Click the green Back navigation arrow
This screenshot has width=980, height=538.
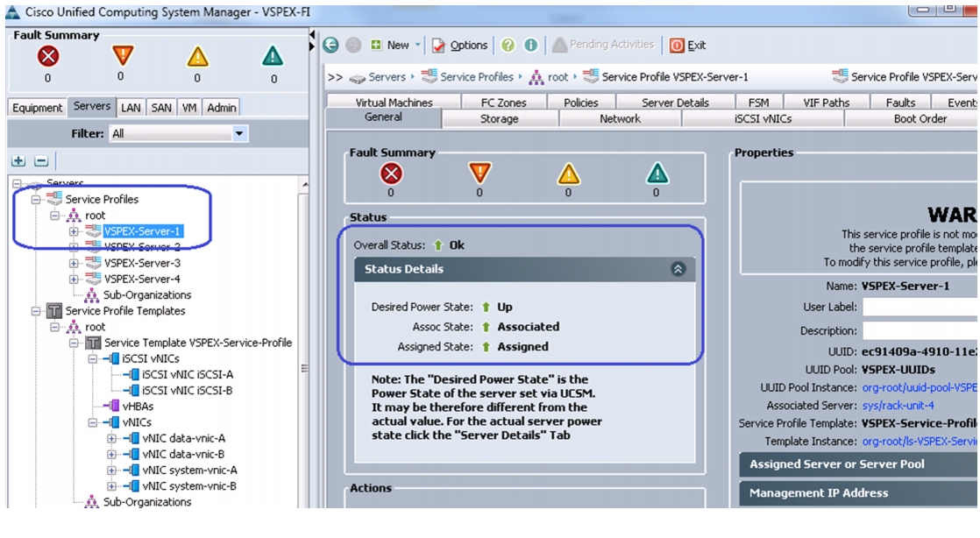coord(330,45)
